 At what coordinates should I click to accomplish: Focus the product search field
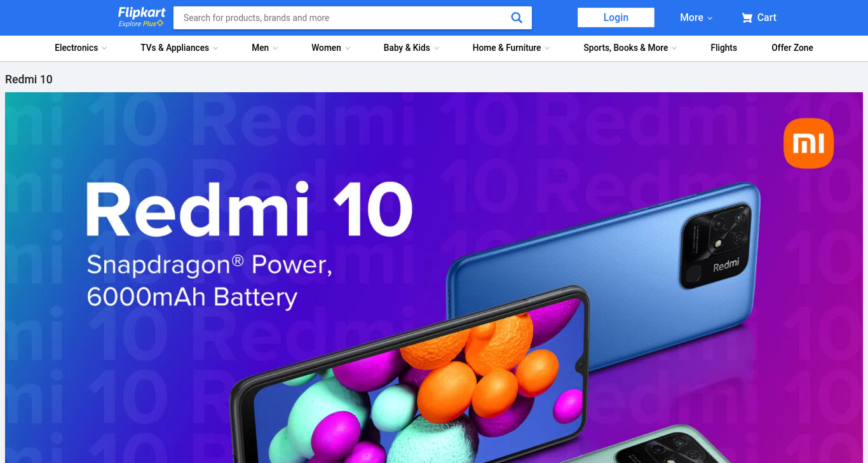click(343, 18)
